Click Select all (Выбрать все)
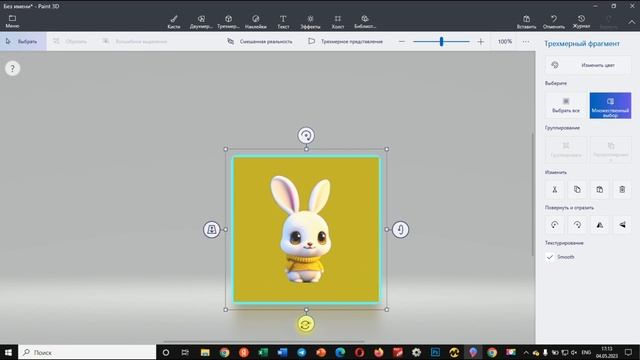 tap(566, 105)
